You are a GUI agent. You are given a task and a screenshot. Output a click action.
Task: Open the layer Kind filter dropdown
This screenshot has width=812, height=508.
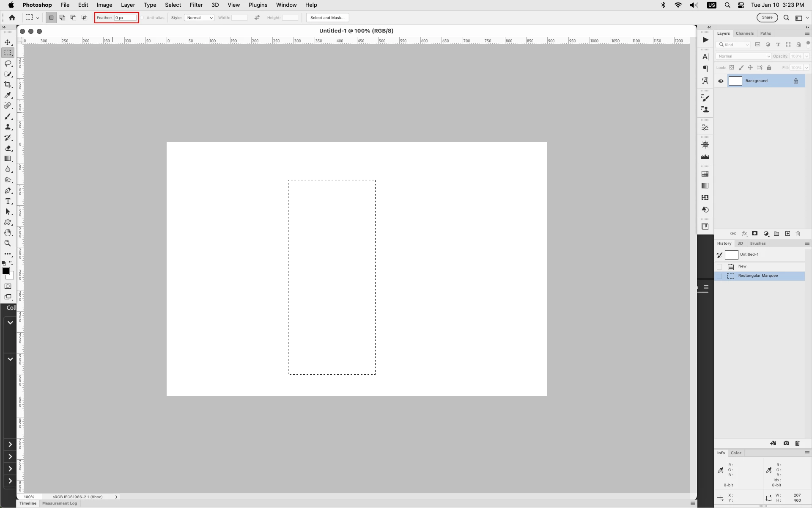734,44
